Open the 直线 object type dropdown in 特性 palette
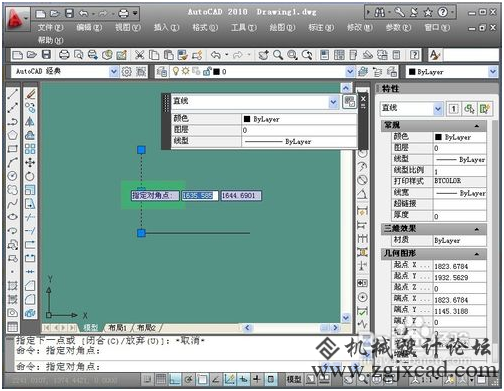 click(x=438, y=109)
